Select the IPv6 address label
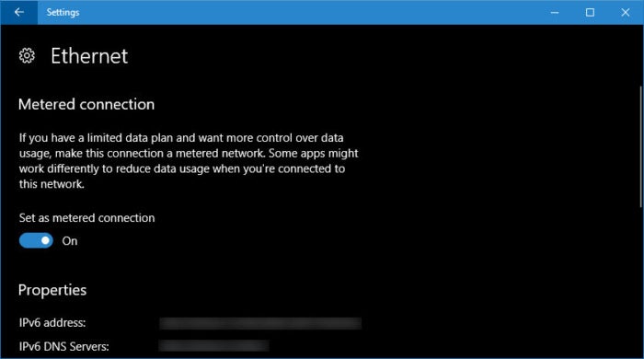This screenshot has width=644, height=359. (52, 323)
